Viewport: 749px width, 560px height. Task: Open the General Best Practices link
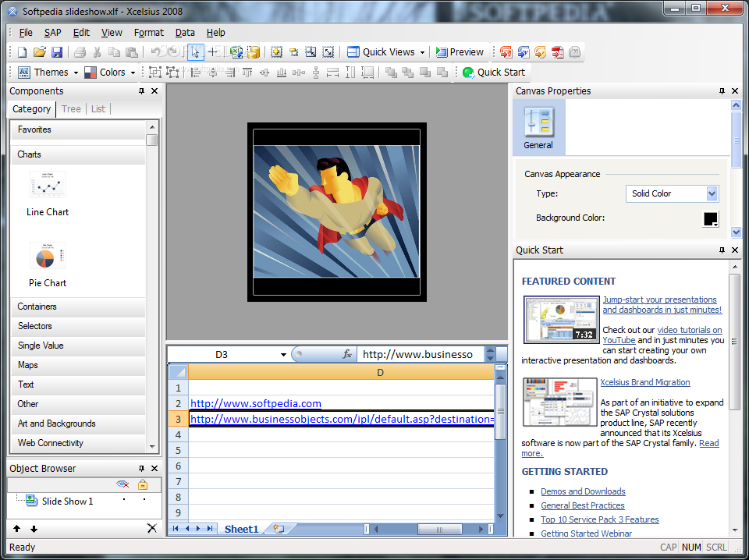tap(582, 505)
